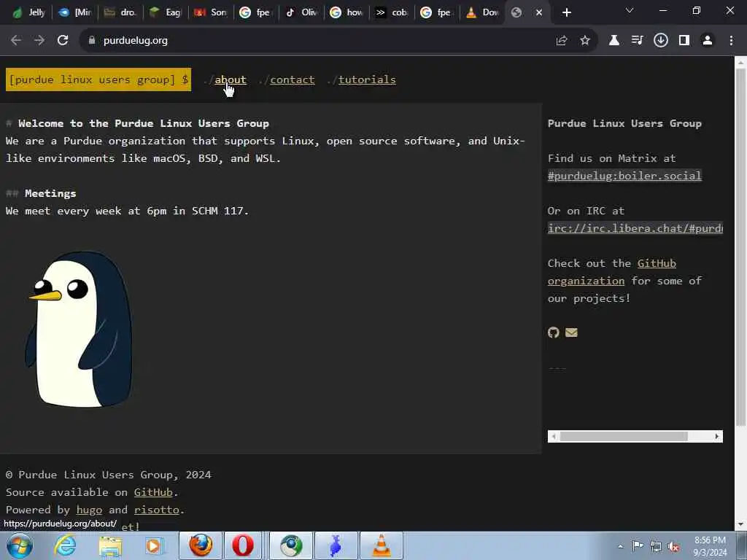Bookmark this page with the star icon

coord(585,41)
